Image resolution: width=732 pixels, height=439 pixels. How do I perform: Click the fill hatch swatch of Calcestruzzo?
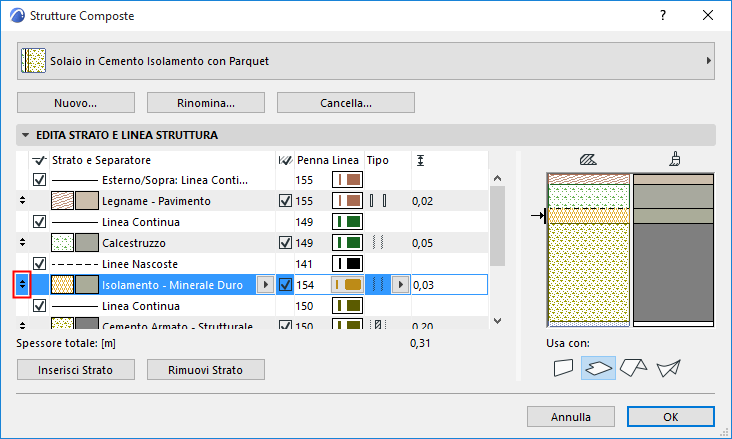click(62, 243)
